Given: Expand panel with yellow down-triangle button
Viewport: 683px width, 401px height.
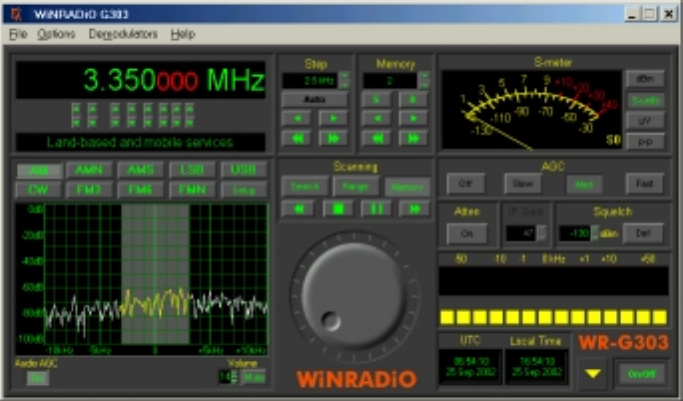Looking at the screenshot, I should click(x=593, y=374).
